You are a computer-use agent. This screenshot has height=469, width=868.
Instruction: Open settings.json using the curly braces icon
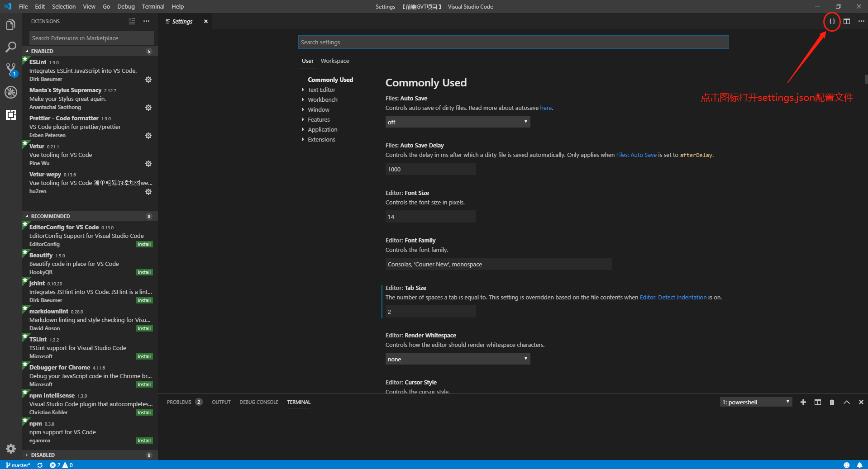832,21
